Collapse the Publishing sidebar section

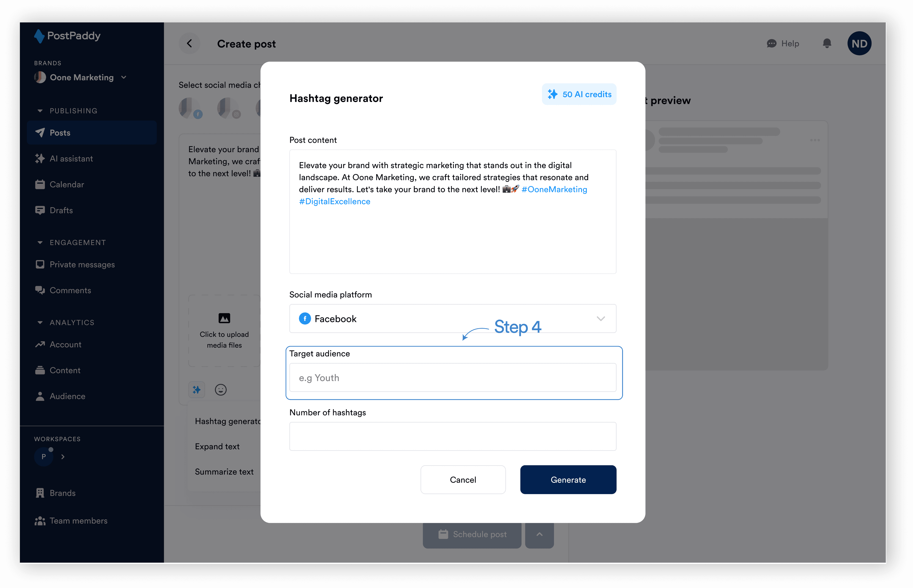[x=40, y=111]
